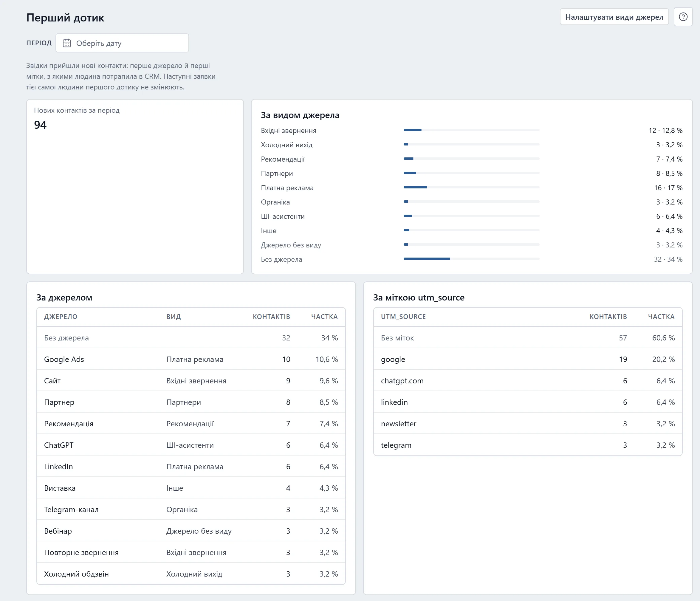Click the Налаштувати види джерел button

(x=614, y=17)
